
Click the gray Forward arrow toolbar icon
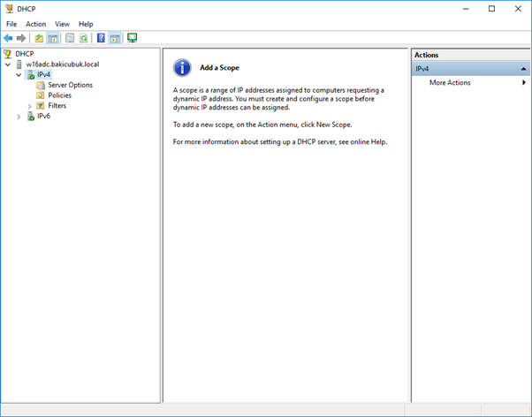pyautogui.click(x=21, y=38)
